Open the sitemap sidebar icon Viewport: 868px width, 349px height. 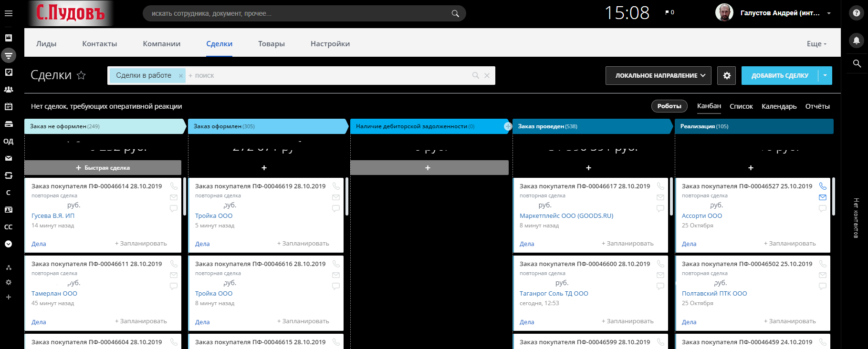point(9,267)
